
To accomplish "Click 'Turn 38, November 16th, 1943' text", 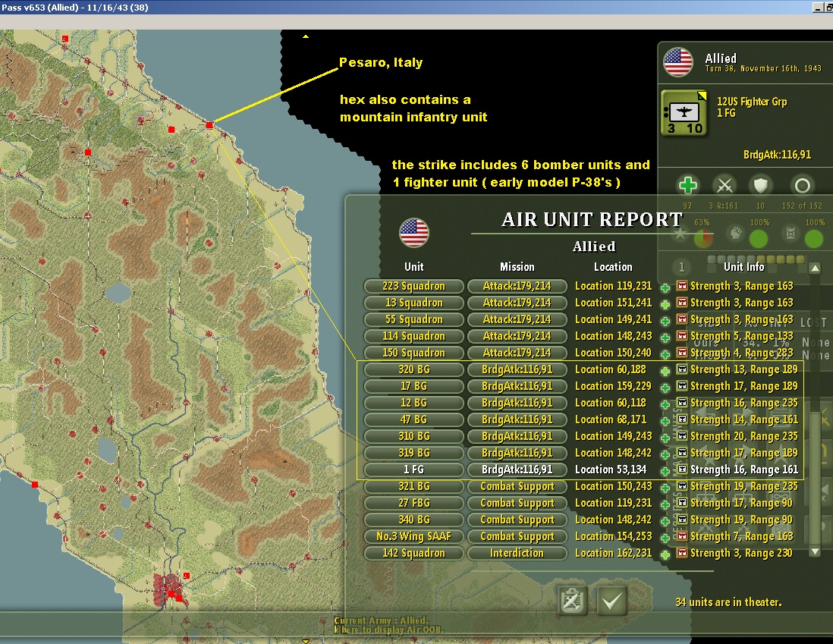I will click(x=763, y=68).
